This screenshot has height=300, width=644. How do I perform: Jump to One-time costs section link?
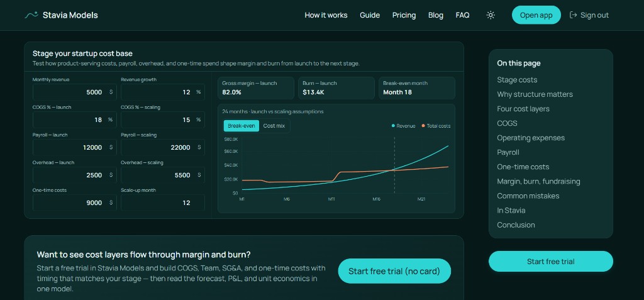[x=523, y=167]
